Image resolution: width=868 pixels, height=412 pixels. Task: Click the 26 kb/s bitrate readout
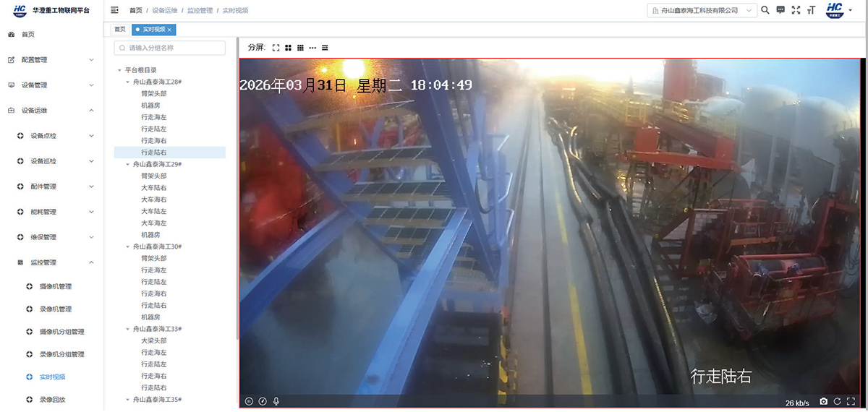pyautogui.click(x=797, y=403)
